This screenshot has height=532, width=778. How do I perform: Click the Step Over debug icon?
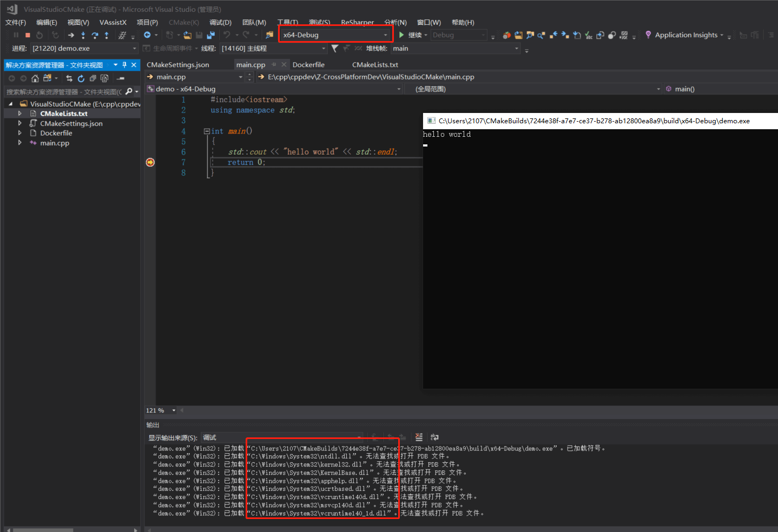(95, 35)
